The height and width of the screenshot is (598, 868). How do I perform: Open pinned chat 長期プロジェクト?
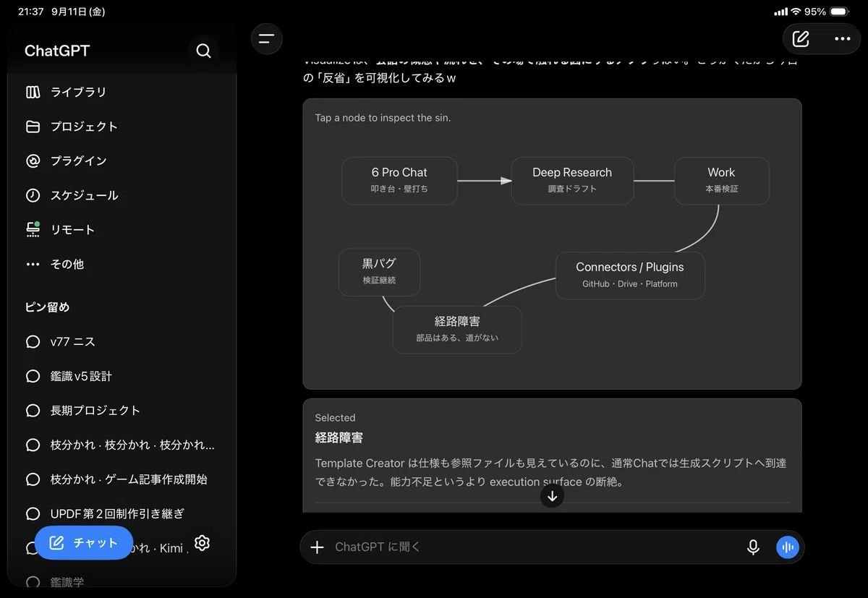tap(122, 411)
